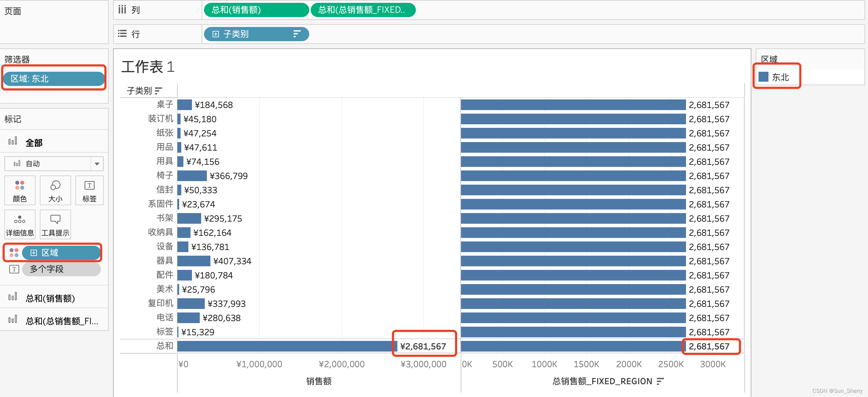The image size is (868, 397).
Task: Click the 标签 (Label) marks card button
Action: pyautogui.click(x=89, y=190)
